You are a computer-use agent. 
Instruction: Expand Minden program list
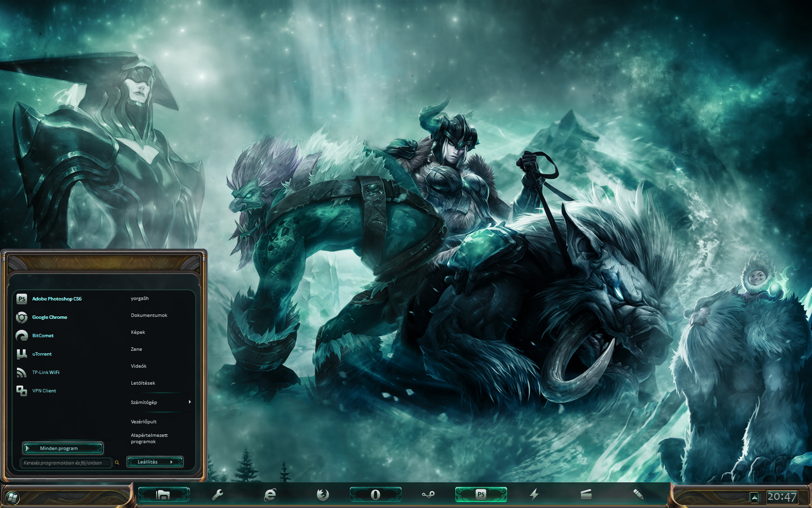tap(63, 448)
